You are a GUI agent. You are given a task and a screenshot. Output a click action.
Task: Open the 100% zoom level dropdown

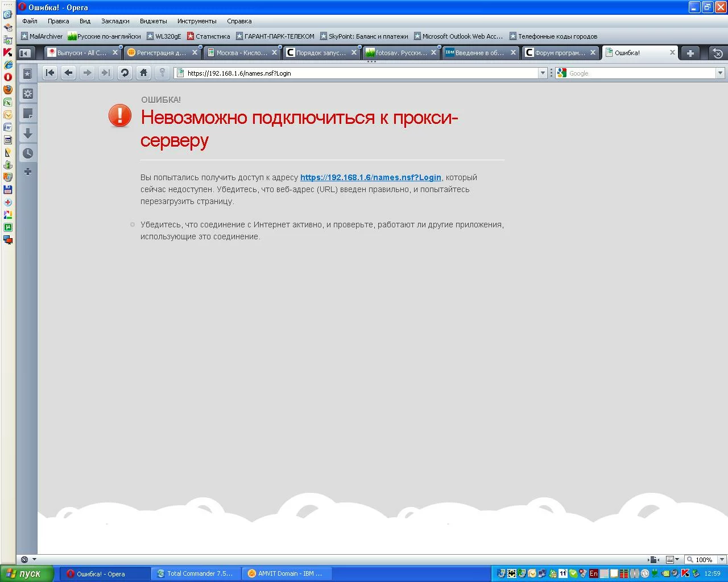tap(722, 560)
